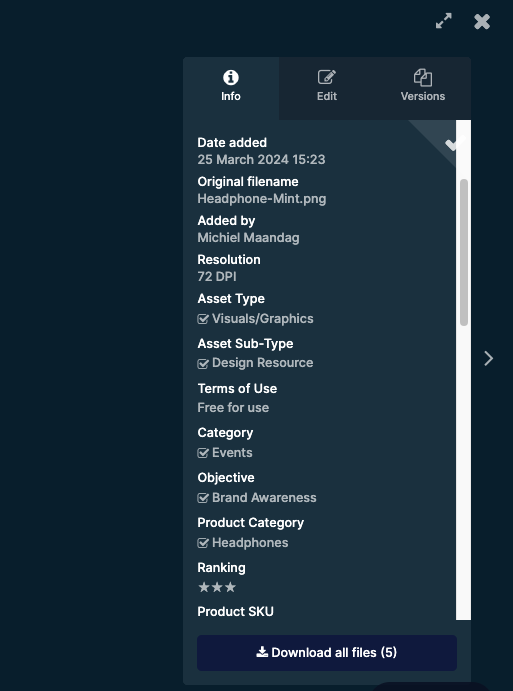Image resolution: width=513 pixels, height=691 pixels.
Task: Click the Headphone-Mint.png filename
Action: click(x=262, y=199)
